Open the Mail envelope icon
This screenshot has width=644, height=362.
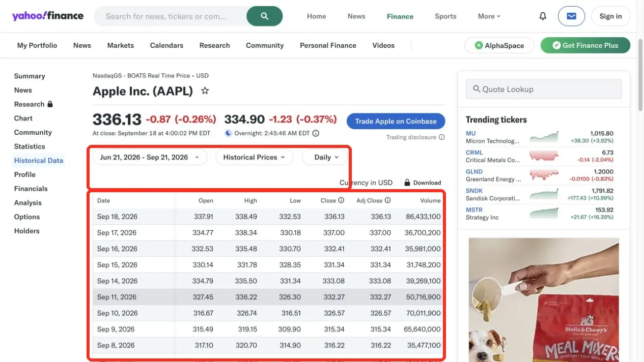coord(571,16)
